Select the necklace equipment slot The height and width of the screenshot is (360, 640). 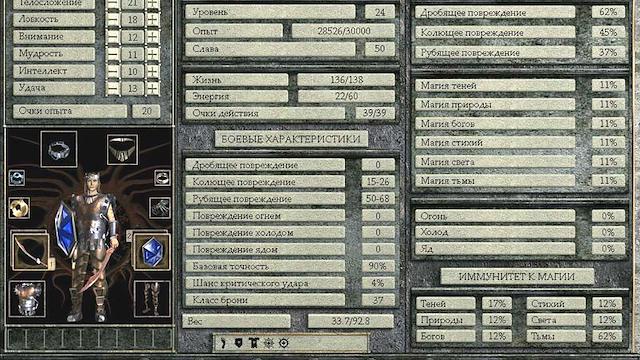(x=122, y=150)
